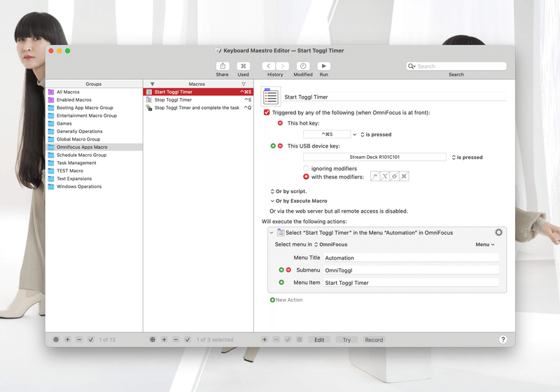Select Stop Toggl Timer and complete task macro
The width and height of the screenshot is (560, 392).
pyautogui.click(x=199, y=108)
